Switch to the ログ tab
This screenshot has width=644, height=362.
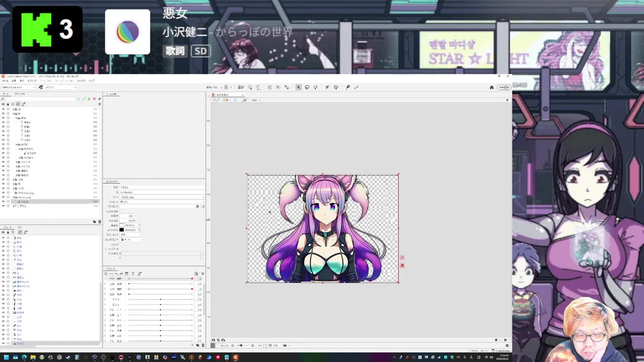coord(20,227)
